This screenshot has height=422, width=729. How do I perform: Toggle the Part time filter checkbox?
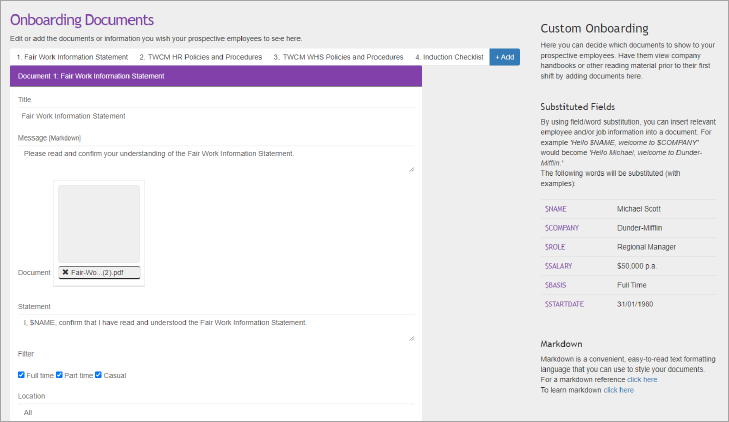pos(60,375)
